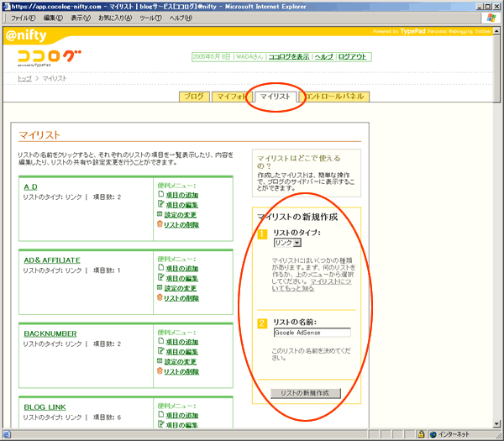This screenshot has width=504, height=441.
Task: Click the add-item page icon in A D list
Action: tap(160, 195)
